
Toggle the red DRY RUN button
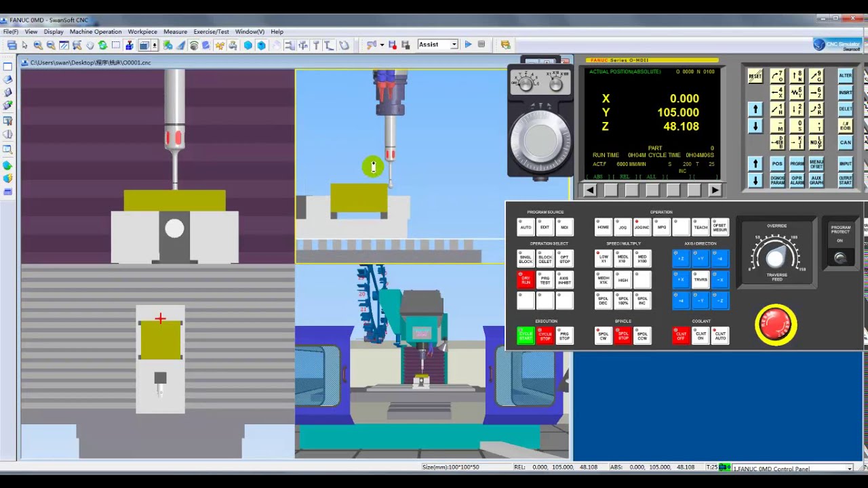tap(526, 279)
